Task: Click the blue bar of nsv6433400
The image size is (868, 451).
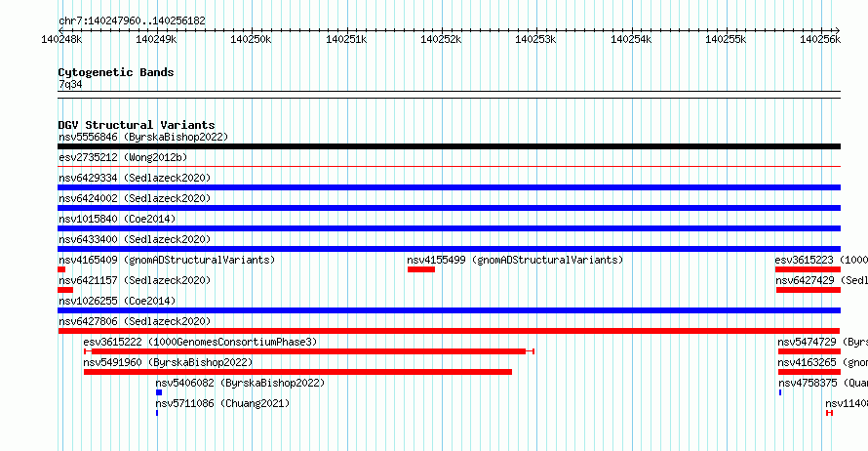Action: coord(449,249)
